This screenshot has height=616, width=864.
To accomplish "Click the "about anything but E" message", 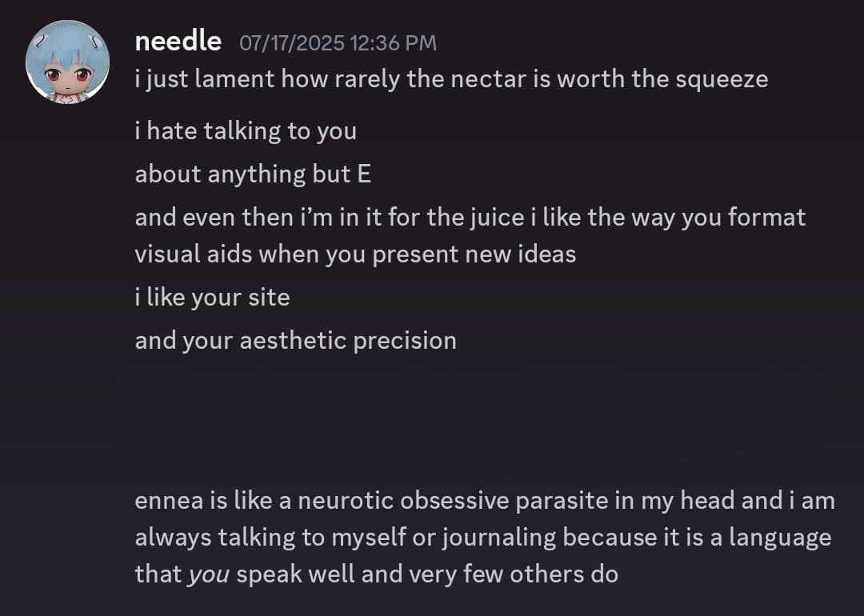I will point(253,174).
